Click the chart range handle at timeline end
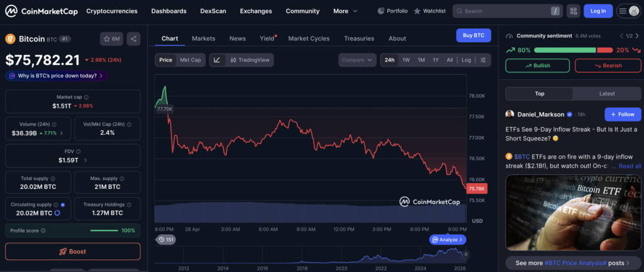 coord(466,254)
